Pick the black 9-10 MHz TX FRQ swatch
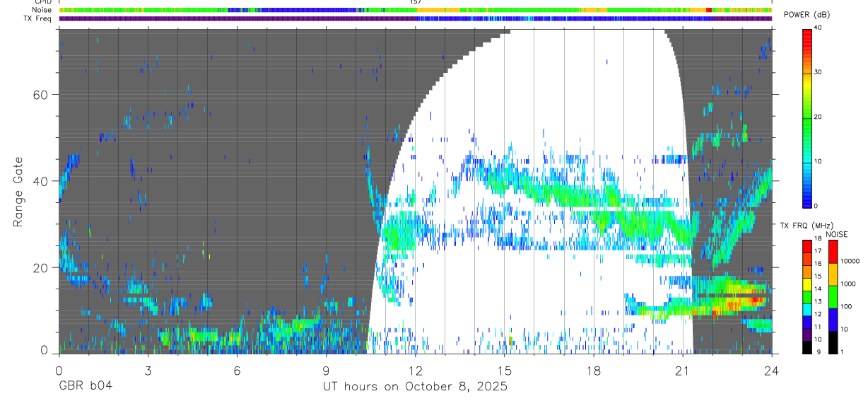Image resolution: width=868 pixels, height=401 pixels. tap(807, 347)
